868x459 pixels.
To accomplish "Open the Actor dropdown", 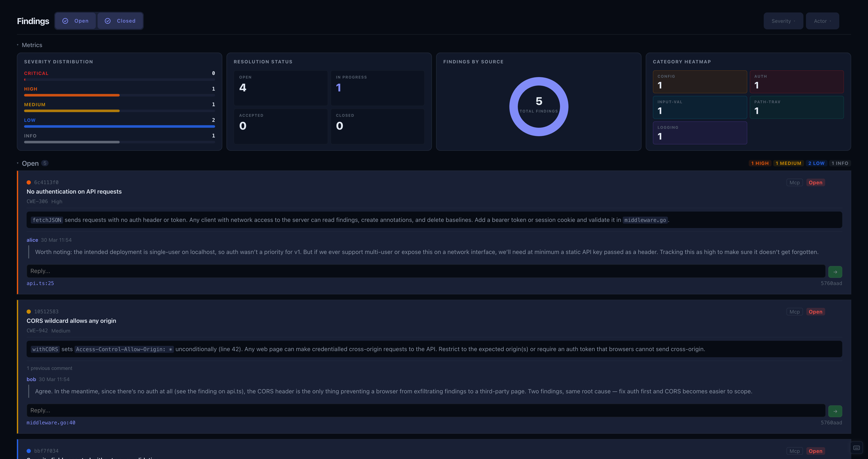I will click(822, 20).
